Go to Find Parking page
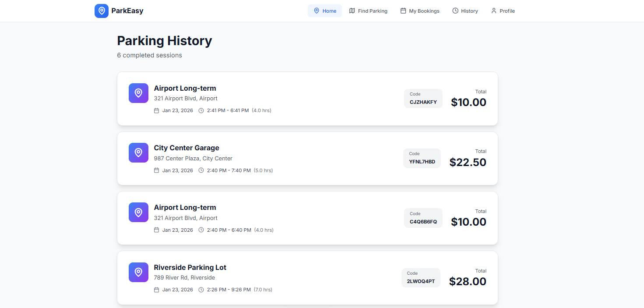This screenshot has width=644, height=308. [368, 11]
